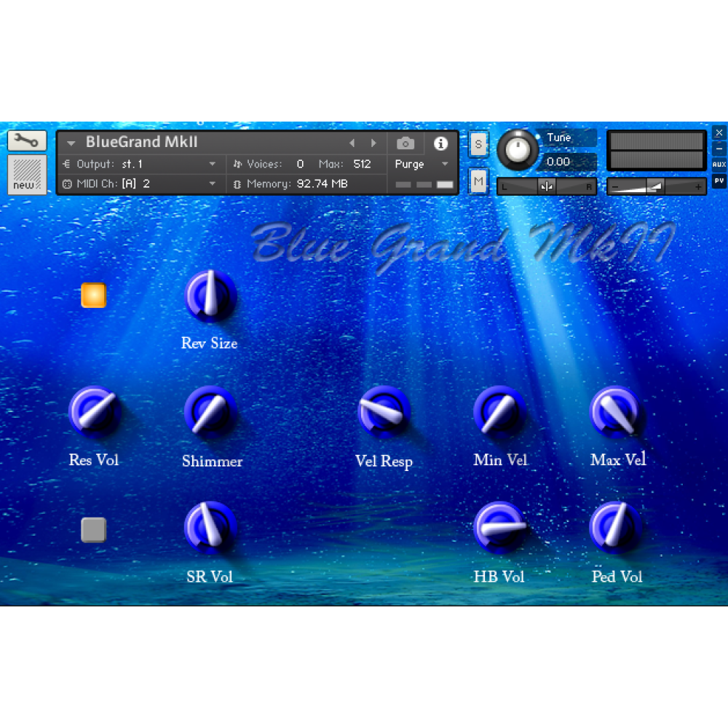Screen dimensions: 728x728
Task: Go to next instrument preset arrow
Action: coord(374,143)
